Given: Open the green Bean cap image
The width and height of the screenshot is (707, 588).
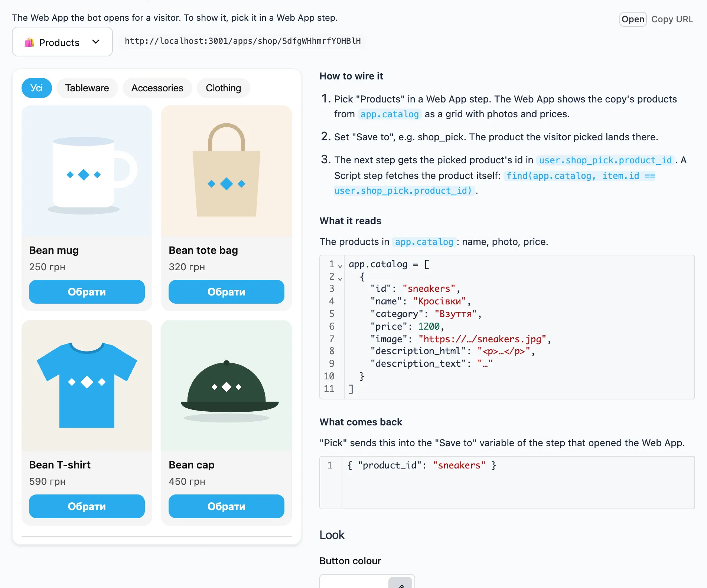Looking at the screenshot, I should click(227, 386).
